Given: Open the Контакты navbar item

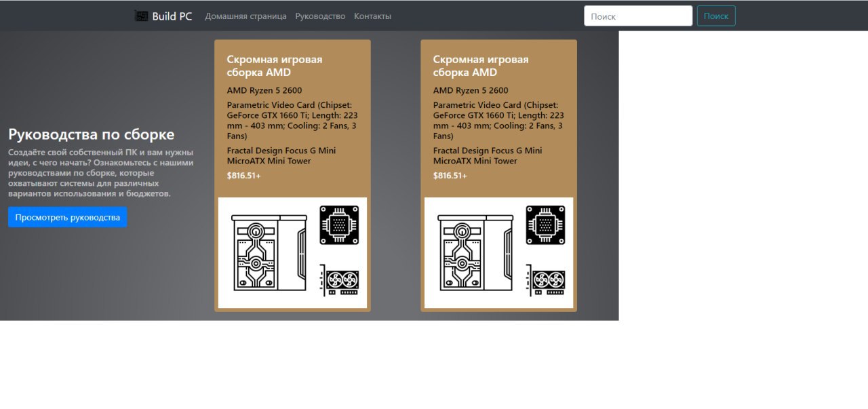Looking at the screenshot, I should 372,16.
